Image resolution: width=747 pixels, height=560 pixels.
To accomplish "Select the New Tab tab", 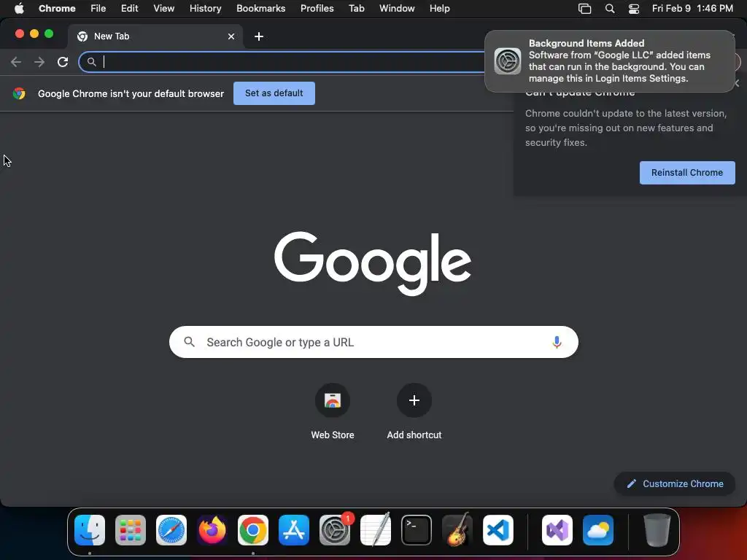I will tap(156, 36).
